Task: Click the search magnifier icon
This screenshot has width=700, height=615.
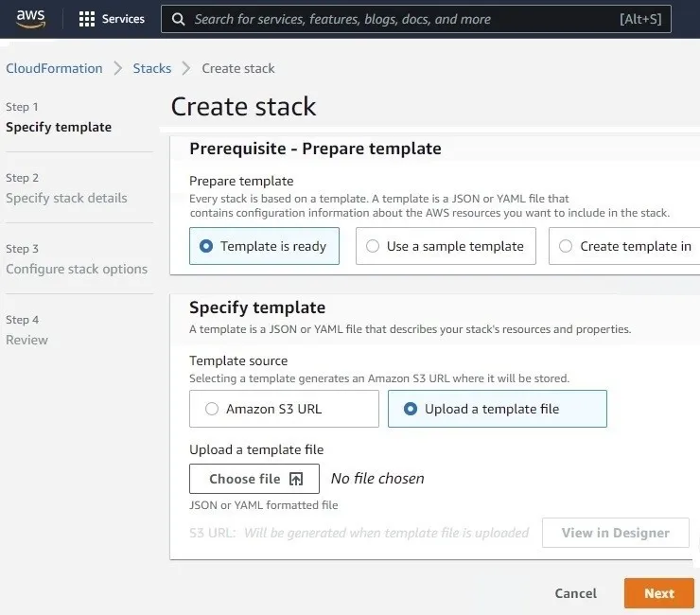Action: [x=178, y=19]
